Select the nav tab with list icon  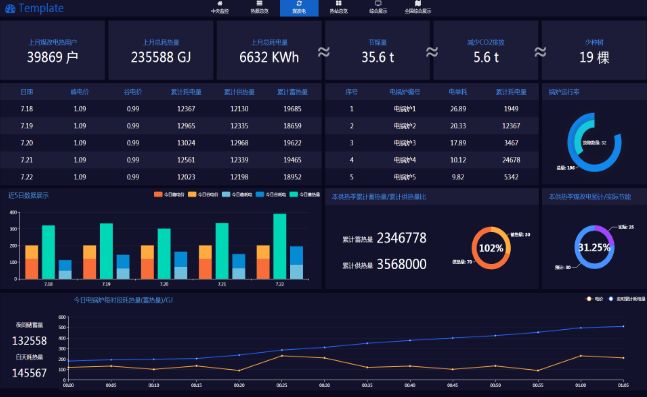259,7
